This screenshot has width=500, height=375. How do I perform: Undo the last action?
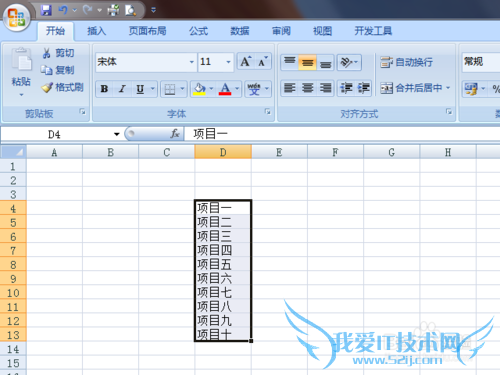pos(63,10)
